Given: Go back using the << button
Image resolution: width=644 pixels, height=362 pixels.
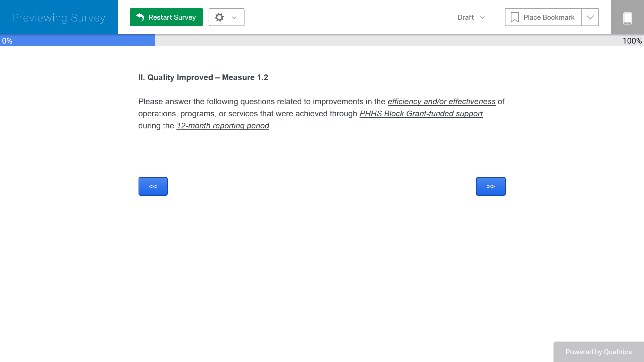Looking at the screenshot, I should pos(153,186).
